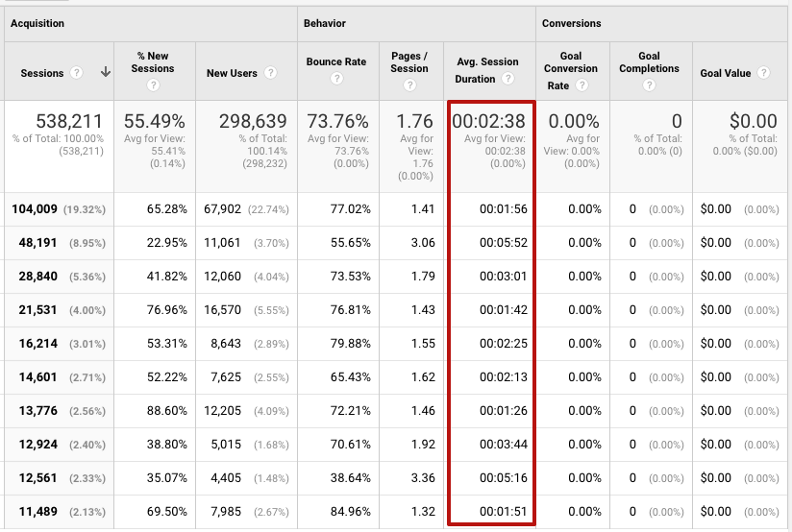Open the Avg. Session Duration help tooltip icon
The image size is (792, 532).
point(507,80)
